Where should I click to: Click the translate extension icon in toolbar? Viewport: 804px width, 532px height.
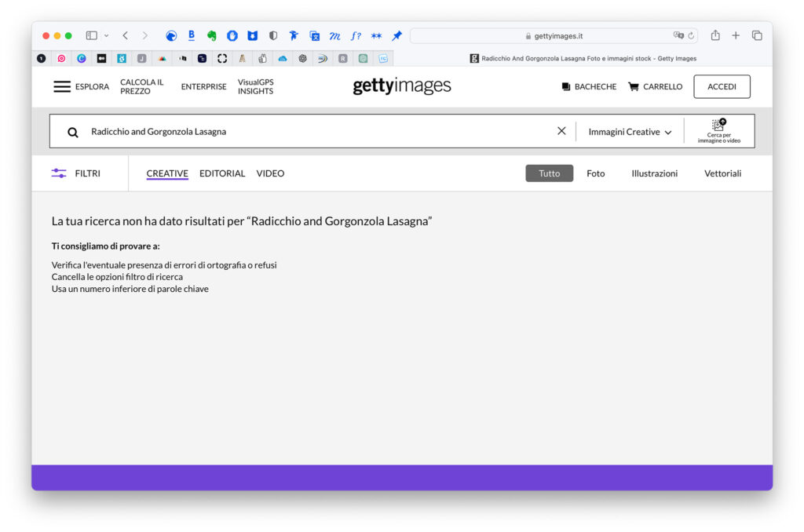[314, 35]
